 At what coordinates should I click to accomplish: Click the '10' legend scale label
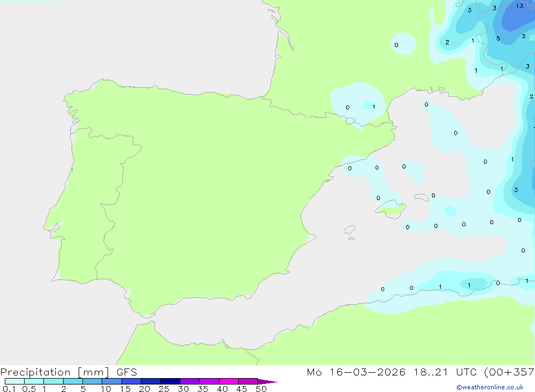106,389
